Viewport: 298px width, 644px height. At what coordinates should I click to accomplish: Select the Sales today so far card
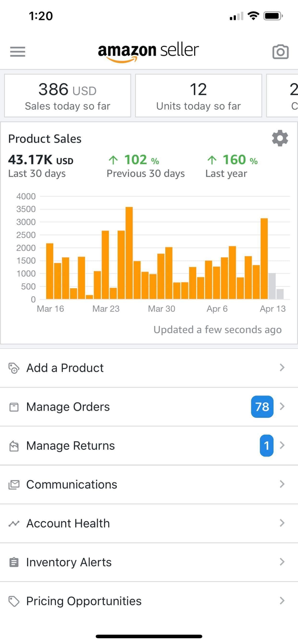(67, 96)
